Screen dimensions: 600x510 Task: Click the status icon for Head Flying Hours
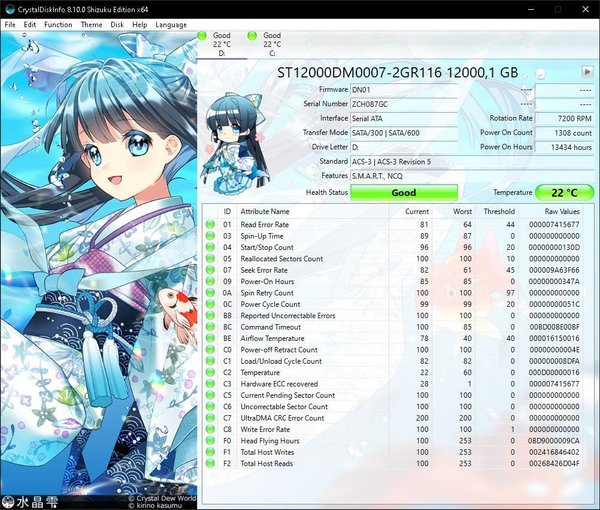pyautogui.click(x=210, y=441)
